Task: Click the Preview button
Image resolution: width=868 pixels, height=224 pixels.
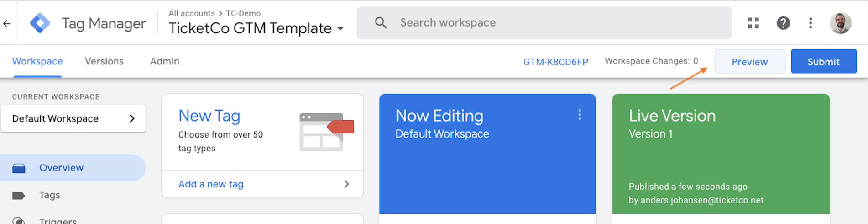Action: tap(750, 62)
